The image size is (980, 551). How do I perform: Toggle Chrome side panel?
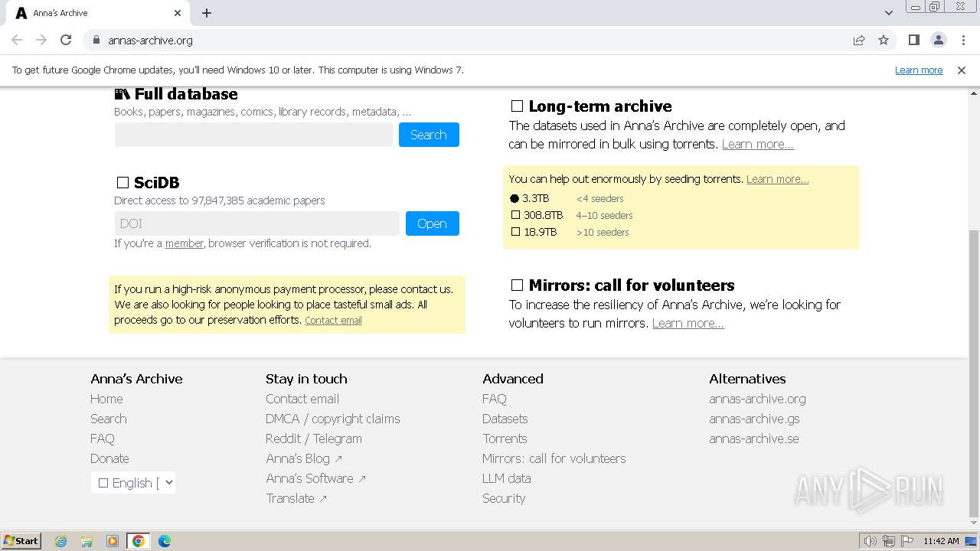point(913,40)
